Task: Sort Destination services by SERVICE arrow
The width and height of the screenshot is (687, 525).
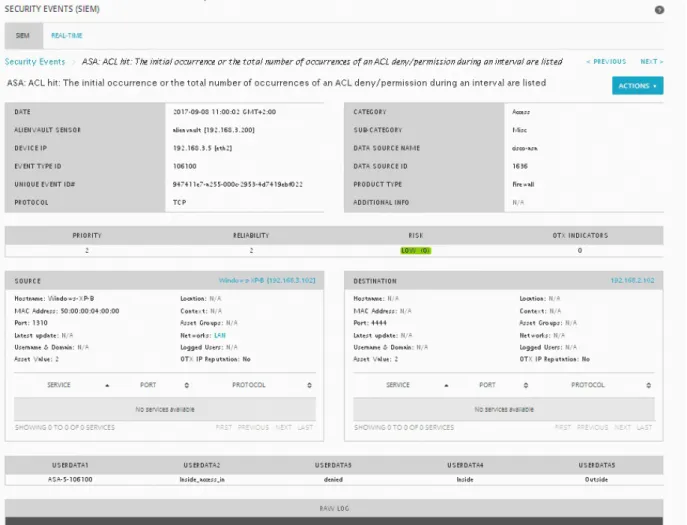Action: 446,385
